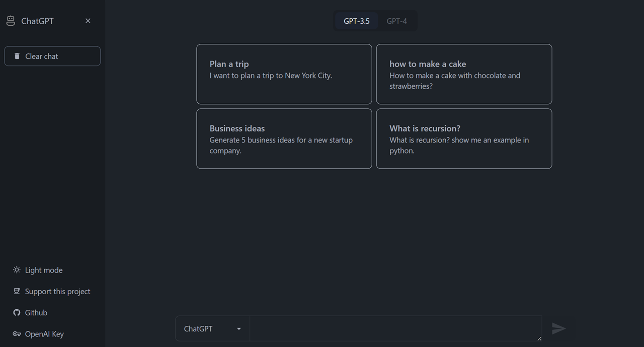Select the Business ideas prompt card
Screen dimensions: 644x347
tap(284, 138)
